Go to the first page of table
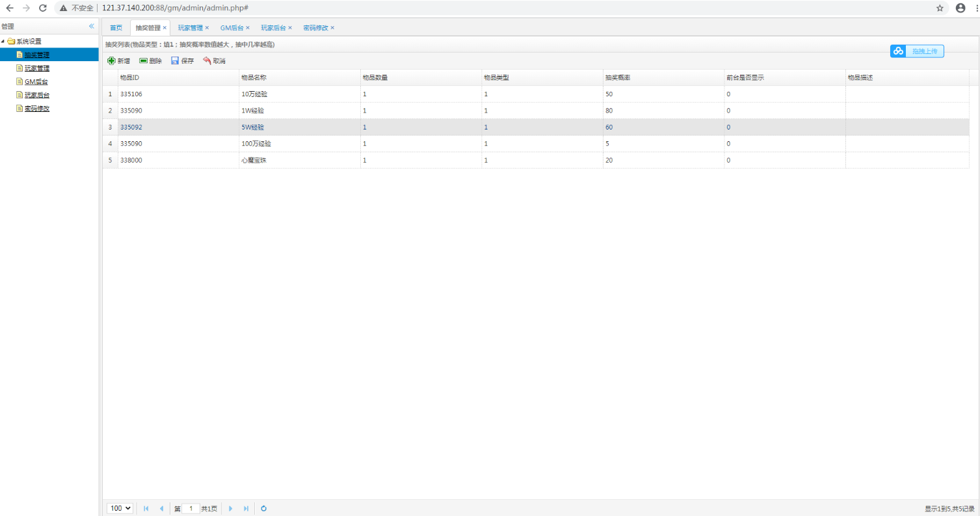This screenshot has width=980, height=516. tap(146, 508)
